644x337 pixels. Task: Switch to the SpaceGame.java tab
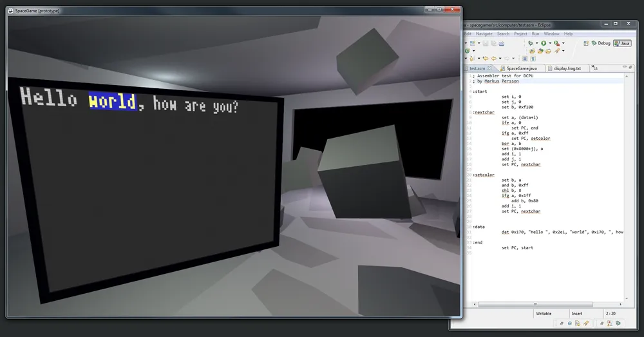point(521,68)
